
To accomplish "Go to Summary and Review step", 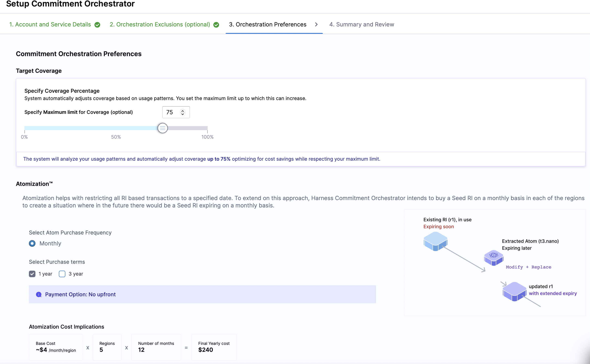I will [362, 25].
